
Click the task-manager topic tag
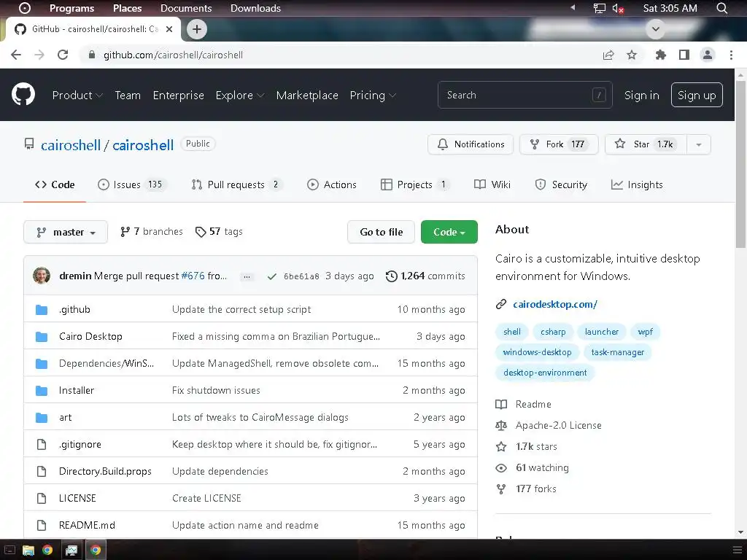(x=617, y=352)
